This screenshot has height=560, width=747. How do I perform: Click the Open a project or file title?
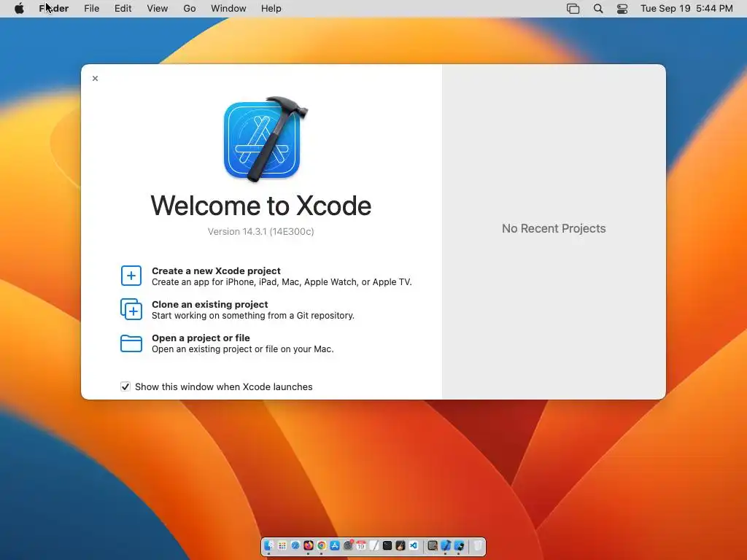[201, 338]
